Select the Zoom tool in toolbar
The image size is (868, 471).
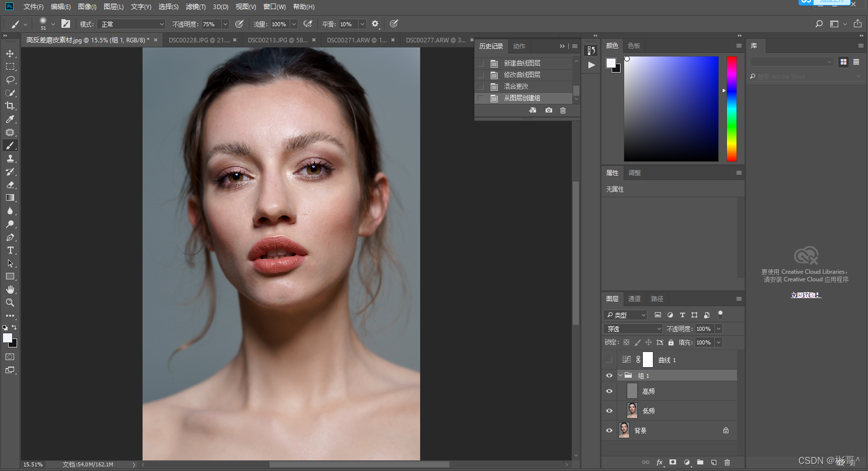click(10, 303)
